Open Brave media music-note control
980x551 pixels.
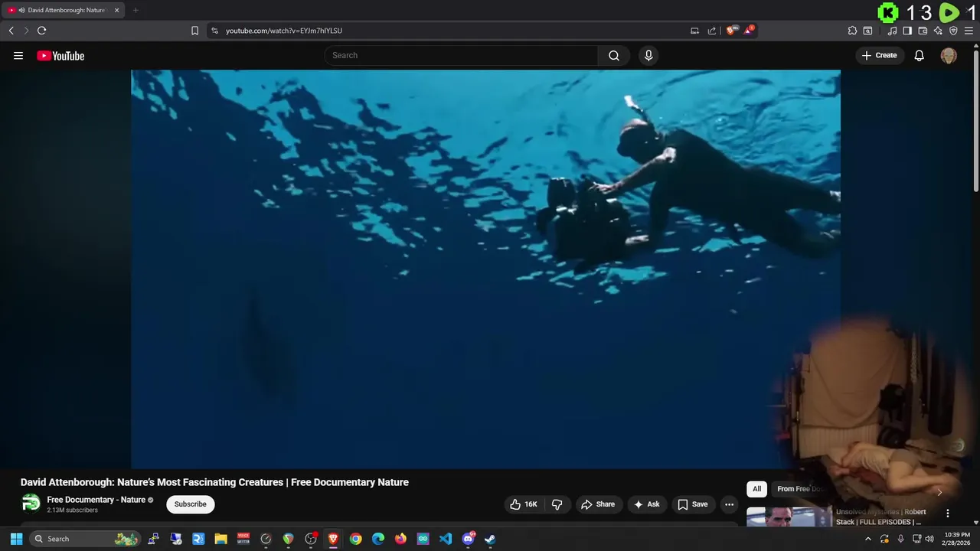pos(892,31)
